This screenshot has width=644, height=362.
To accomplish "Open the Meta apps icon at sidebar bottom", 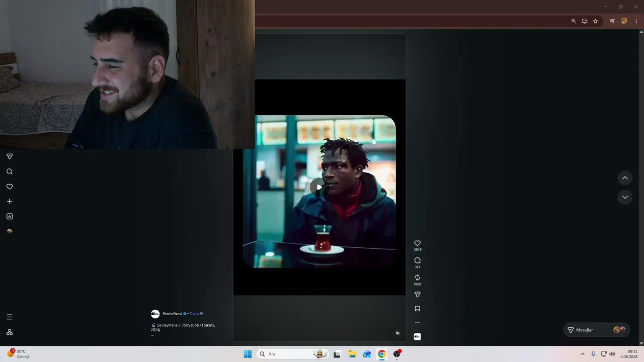I will coord(10,332).
